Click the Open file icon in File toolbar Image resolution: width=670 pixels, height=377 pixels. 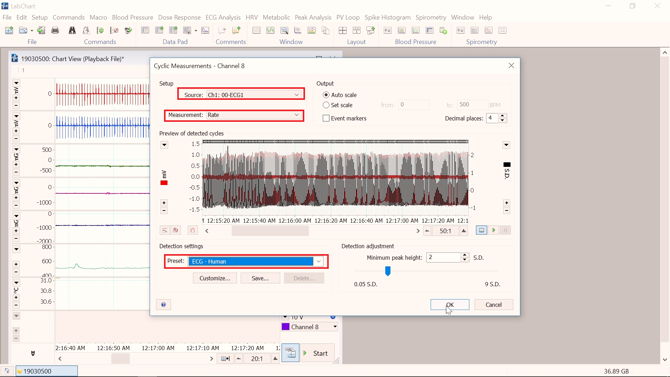(x=23, y=30)
